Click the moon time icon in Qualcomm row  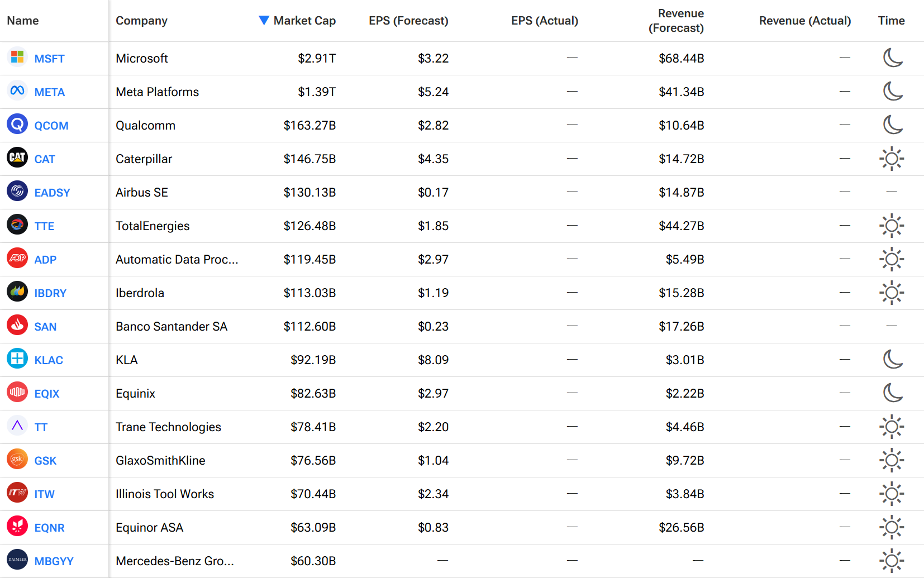892,125
